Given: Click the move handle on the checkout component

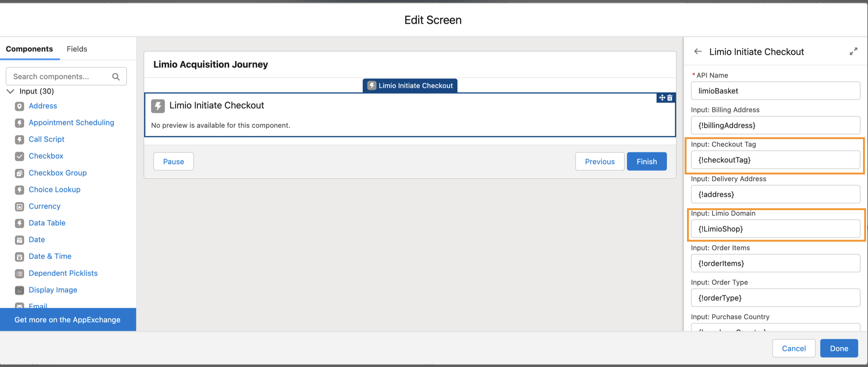Looking at the screenshot, I should pyautogui.click(x=662, y=98).
